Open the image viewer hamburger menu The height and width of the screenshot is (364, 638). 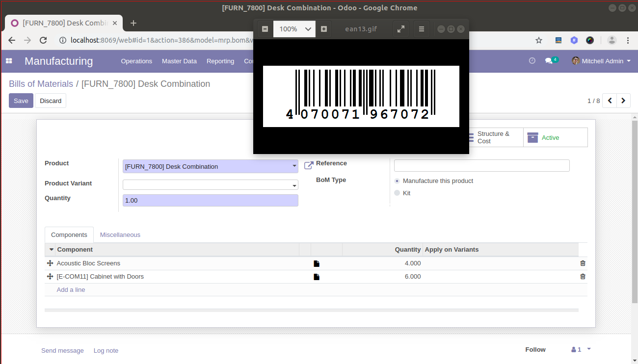421,29
